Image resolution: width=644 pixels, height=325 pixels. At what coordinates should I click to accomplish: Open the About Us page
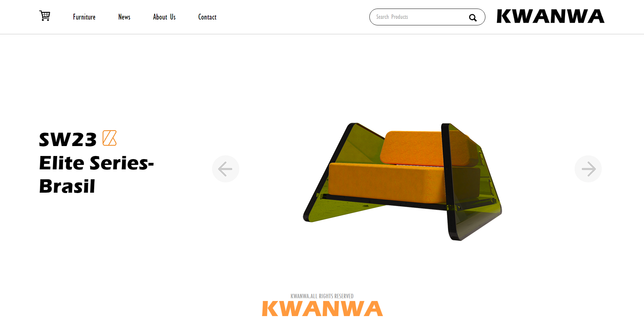[x=164, y=17]
